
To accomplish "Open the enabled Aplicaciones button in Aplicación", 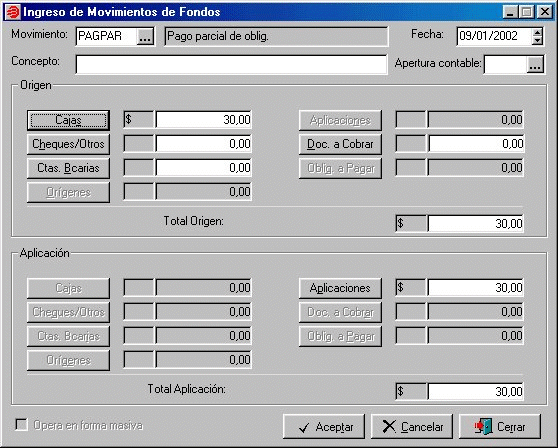I will (340, 288).
